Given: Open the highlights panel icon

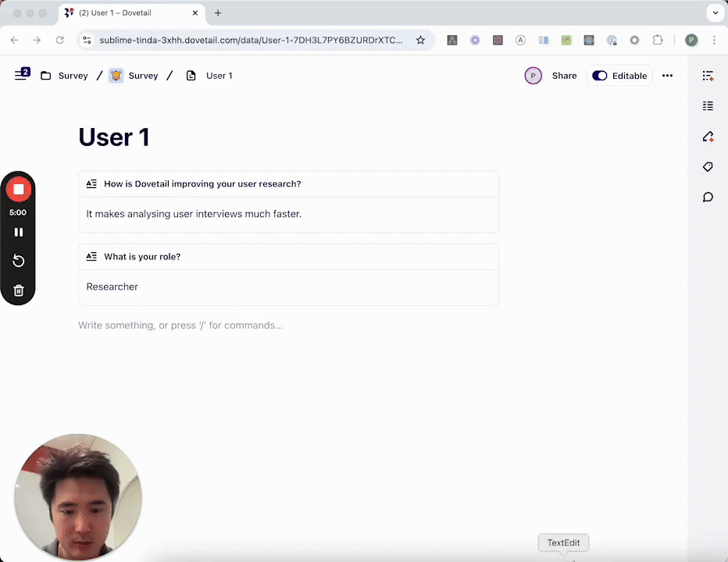Looking at the screenshot, I should (708, 137).
